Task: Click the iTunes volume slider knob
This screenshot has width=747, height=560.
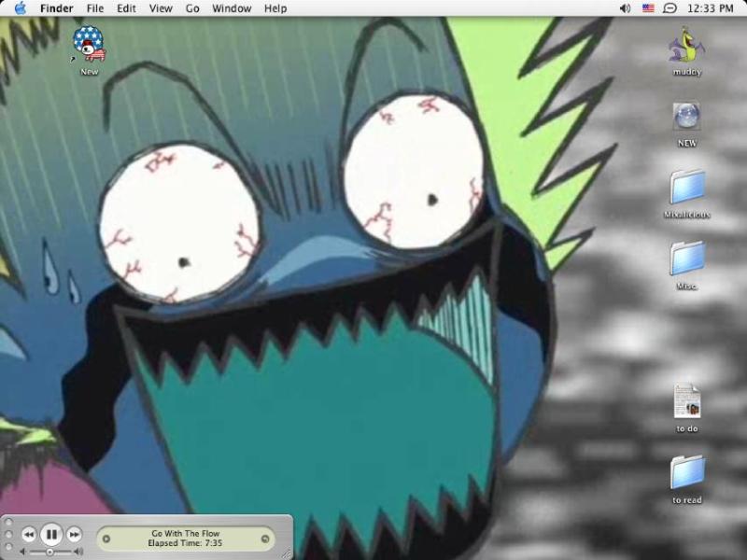Action: coord(49,552)
